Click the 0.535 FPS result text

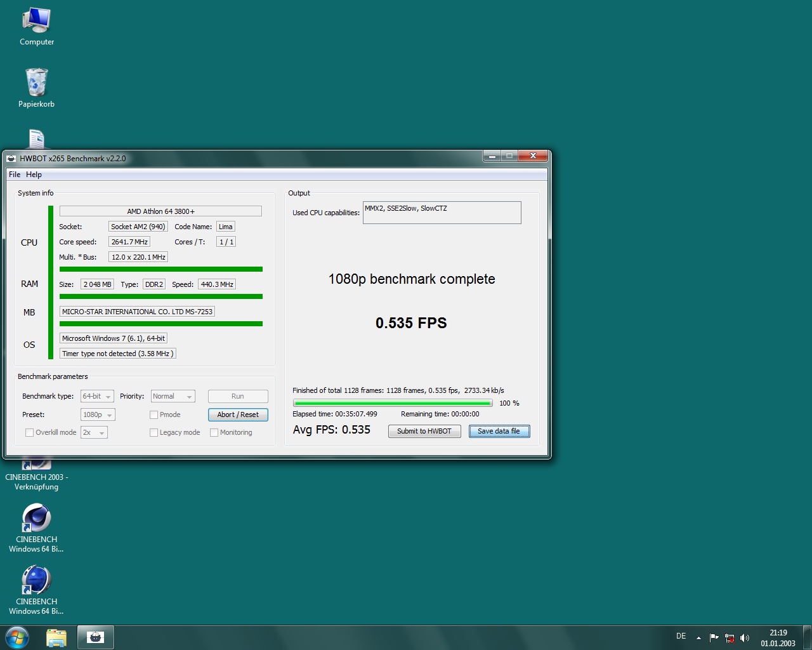(x=411, y=323)
